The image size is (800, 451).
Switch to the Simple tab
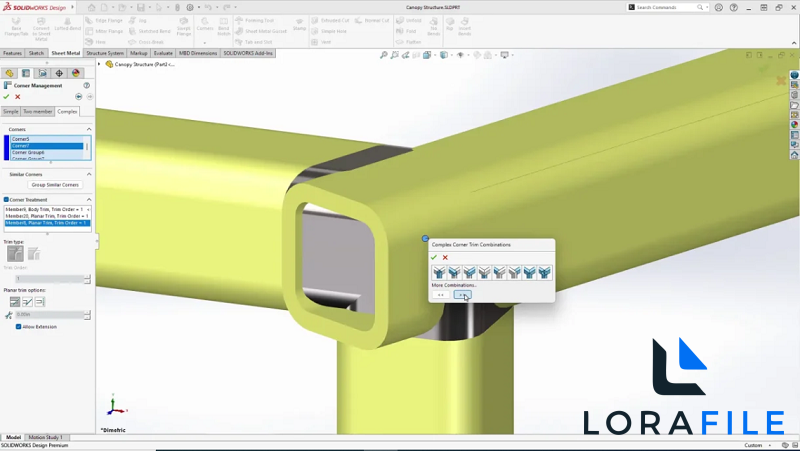point(11,111)
